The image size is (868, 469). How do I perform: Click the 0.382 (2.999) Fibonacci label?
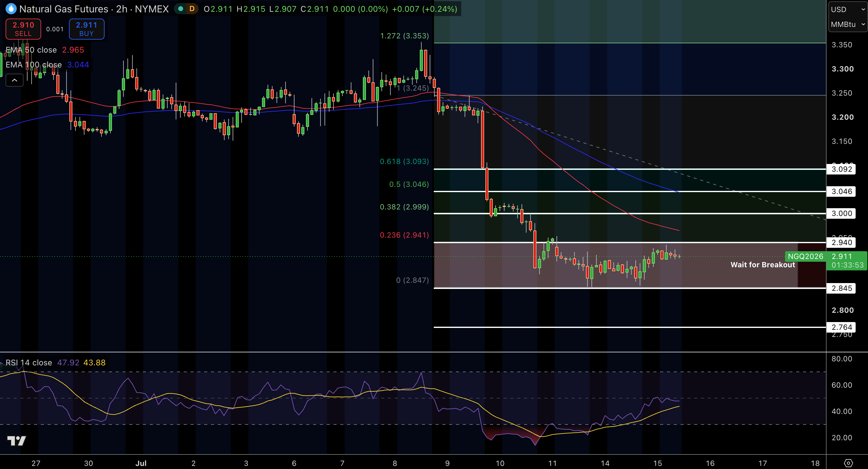coord(404,207)
